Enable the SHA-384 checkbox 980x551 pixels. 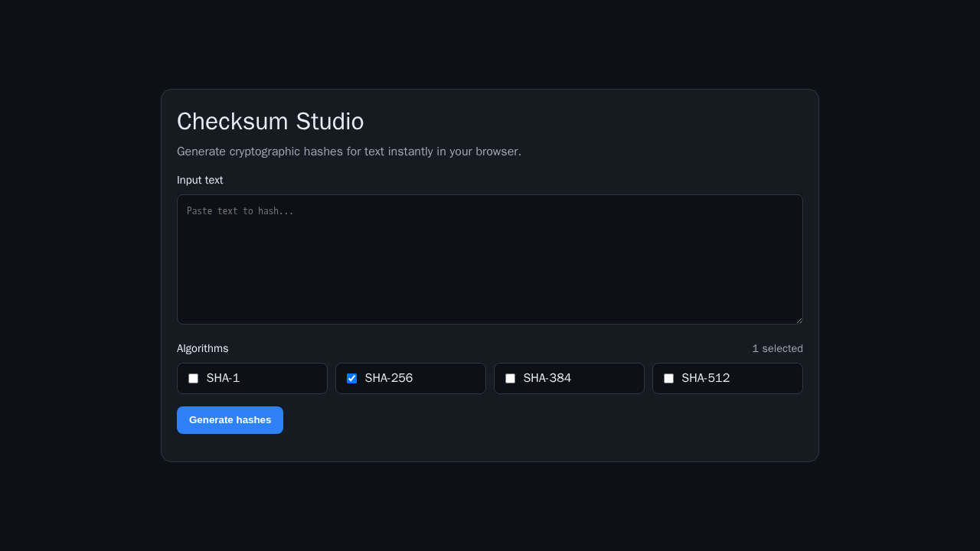tap(510, 378)
